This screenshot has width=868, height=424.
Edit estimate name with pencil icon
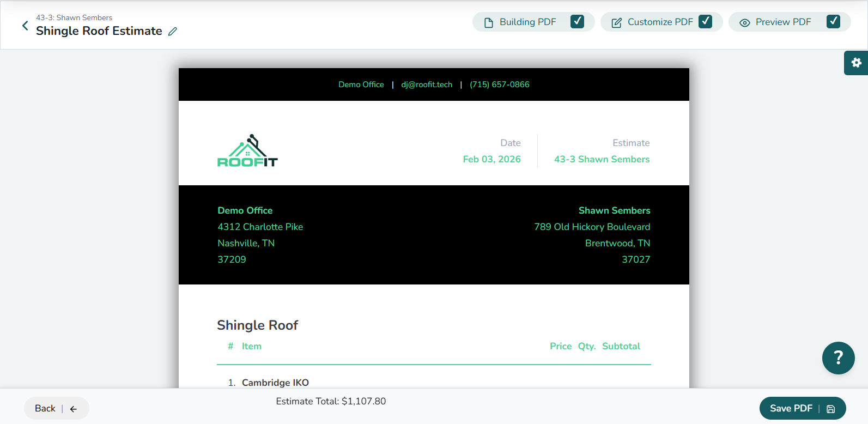(x=173, y=32)
